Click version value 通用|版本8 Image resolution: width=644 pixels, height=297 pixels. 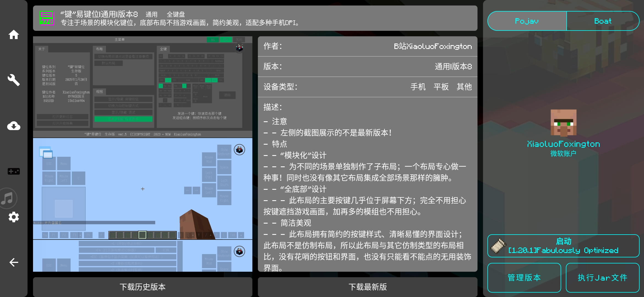pos(453,67)
